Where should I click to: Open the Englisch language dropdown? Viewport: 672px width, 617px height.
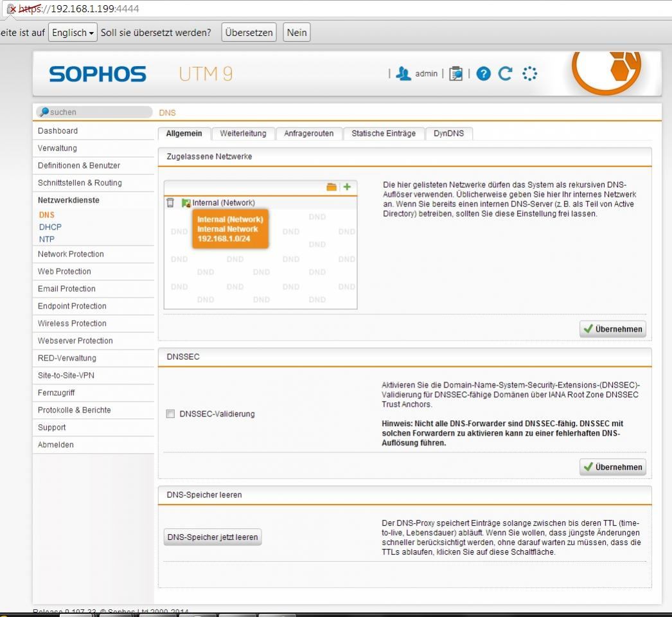click(73, 33)
